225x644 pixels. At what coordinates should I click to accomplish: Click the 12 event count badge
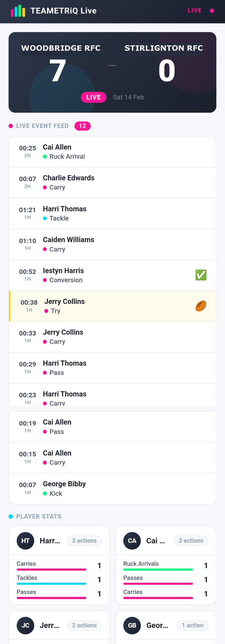click(x=82, y=126)
